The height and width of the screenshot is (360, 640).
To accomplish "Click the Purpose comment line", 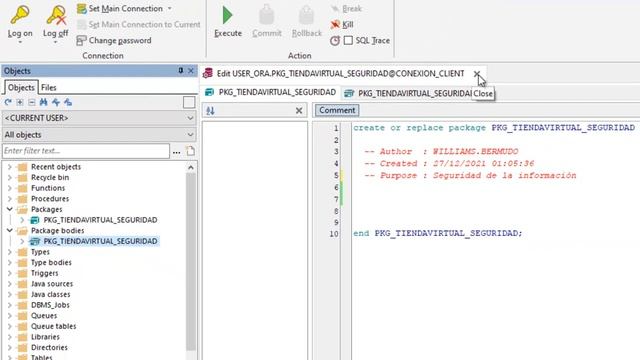I will pos(470,176).
